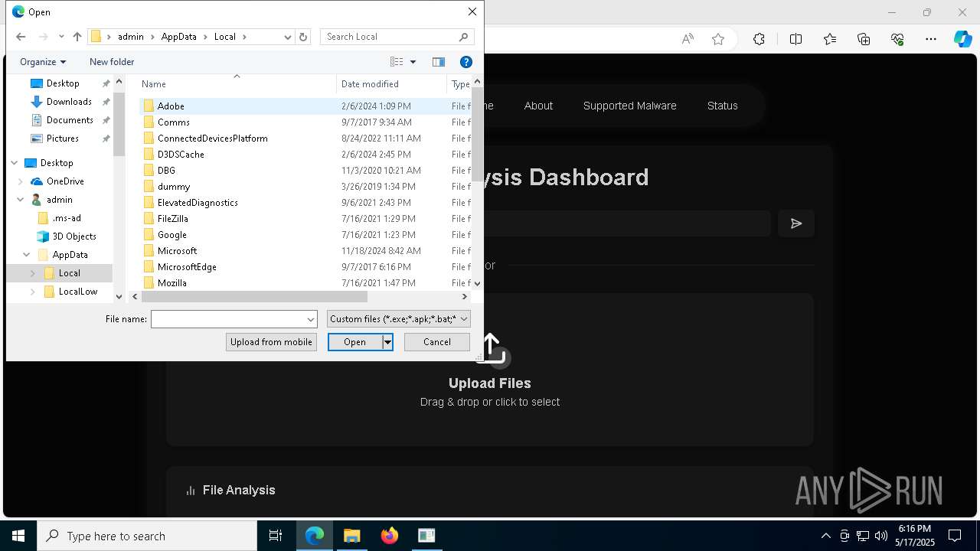Open Edge Read aloud icon
The height and width of the screenshot is (551, 980).
[x=688, y=39]
